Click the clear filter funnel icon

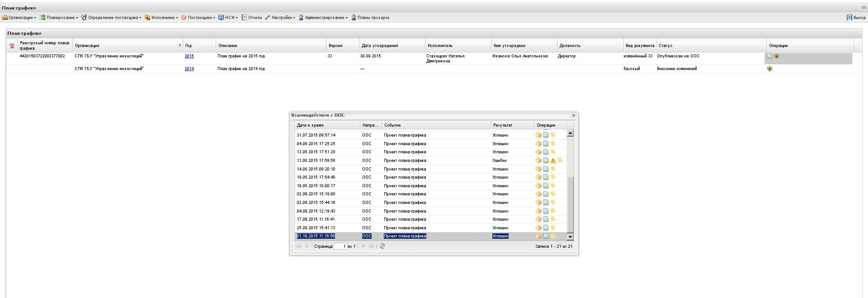(12, 46)
